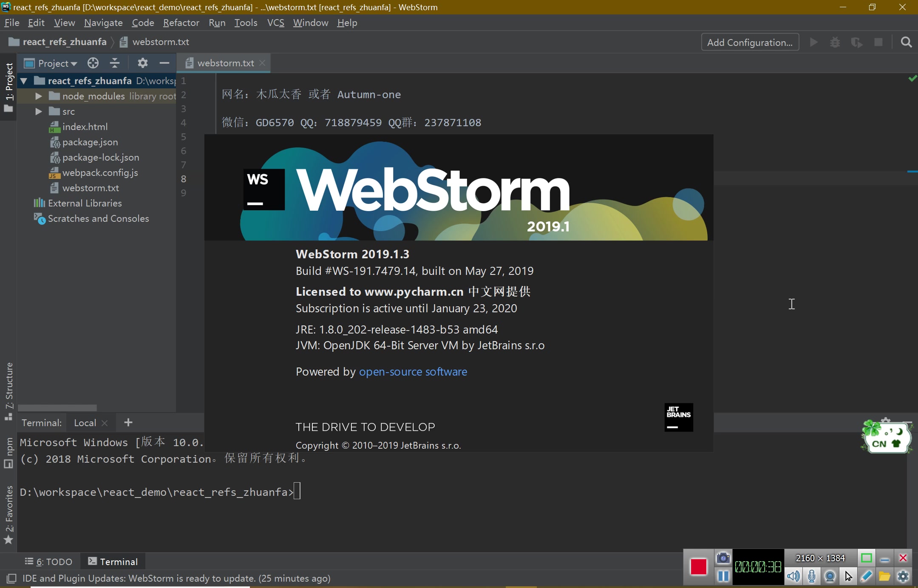Click the red stop recording button

[698, 567]
